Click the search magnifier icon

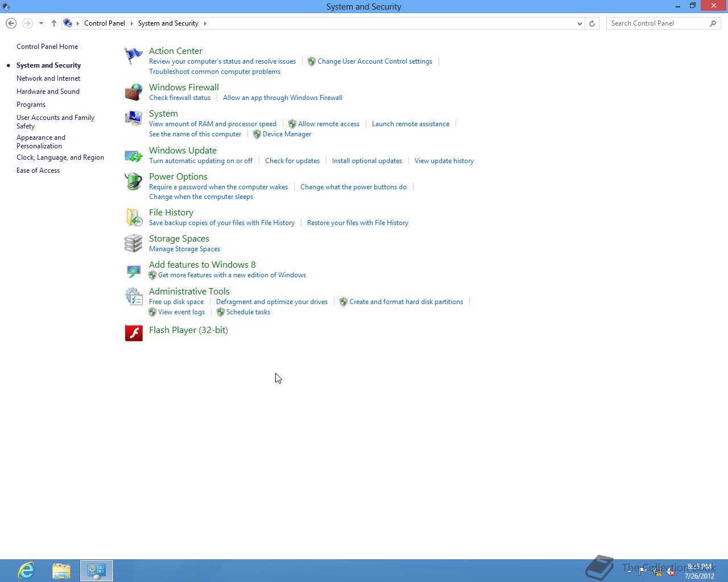(x=713, y=23)
